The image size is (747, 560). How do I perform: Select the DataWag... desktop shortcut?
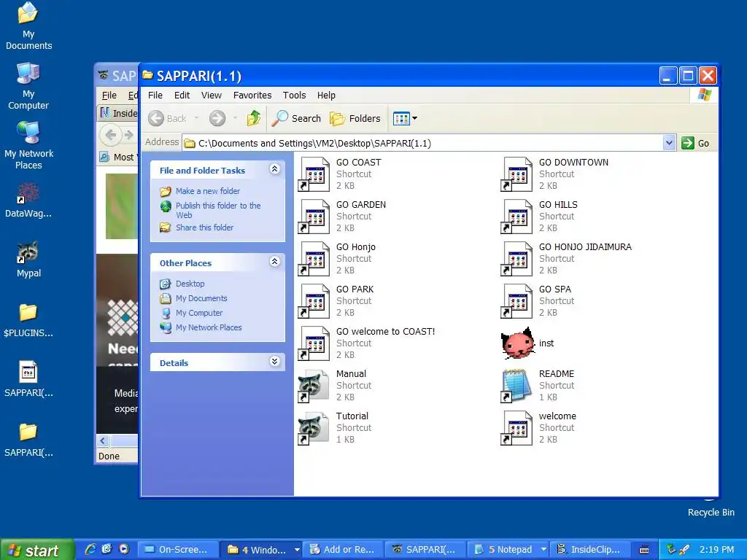[x=28, y=201]
